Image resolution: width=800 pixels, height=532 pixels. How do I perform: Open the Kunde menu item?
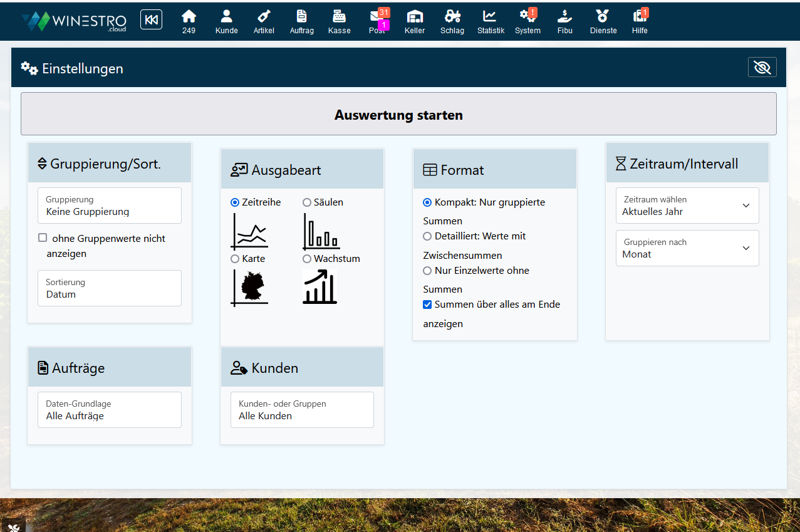[x=226, y=21]
